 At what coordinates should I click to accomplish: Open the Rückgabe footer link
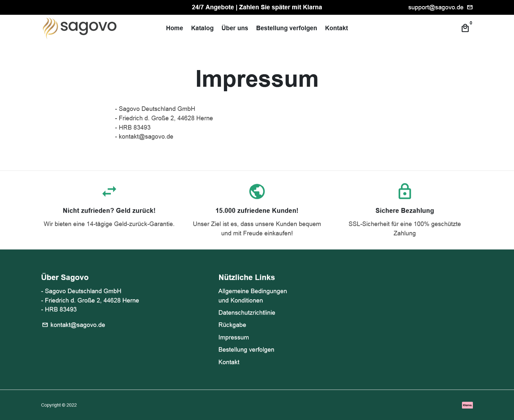(x=232, y=325)
